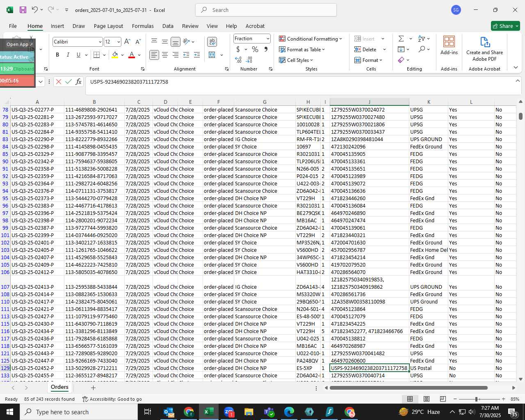Click the Decrease Decimal icon
Screen dimensions: 525x420
click(249, 60)
